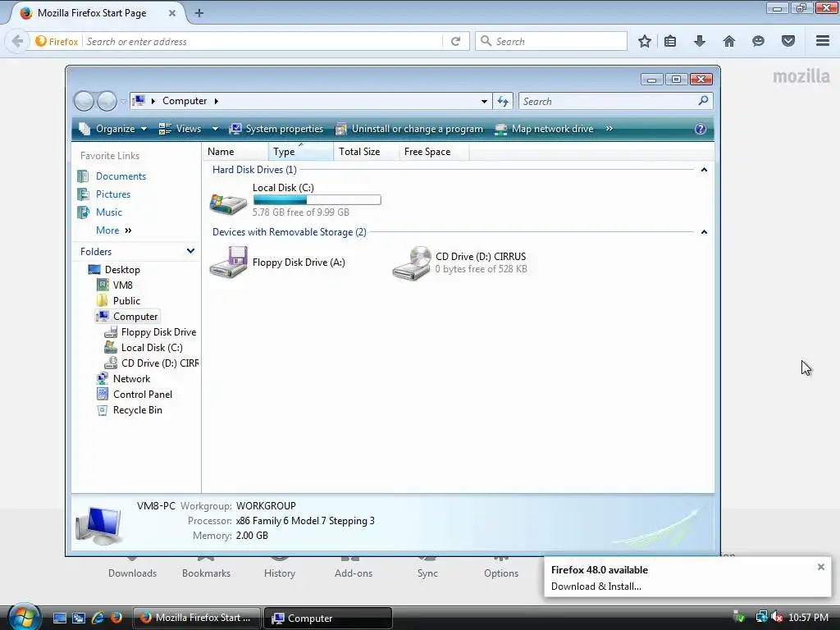Close Mozilla Firefox Start Page tab
The width and height of the screenshot is (840, 630).
172,13
